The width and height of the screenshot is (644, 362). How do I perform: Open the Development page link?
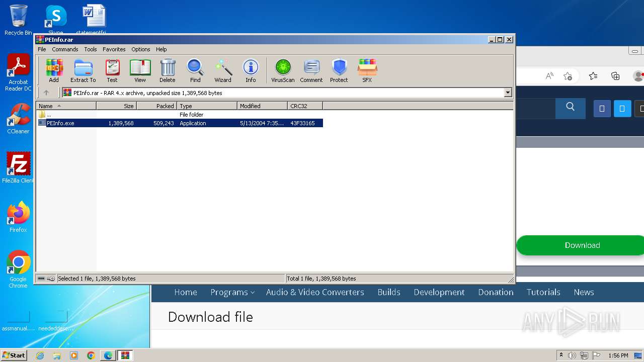coord(439,292)
